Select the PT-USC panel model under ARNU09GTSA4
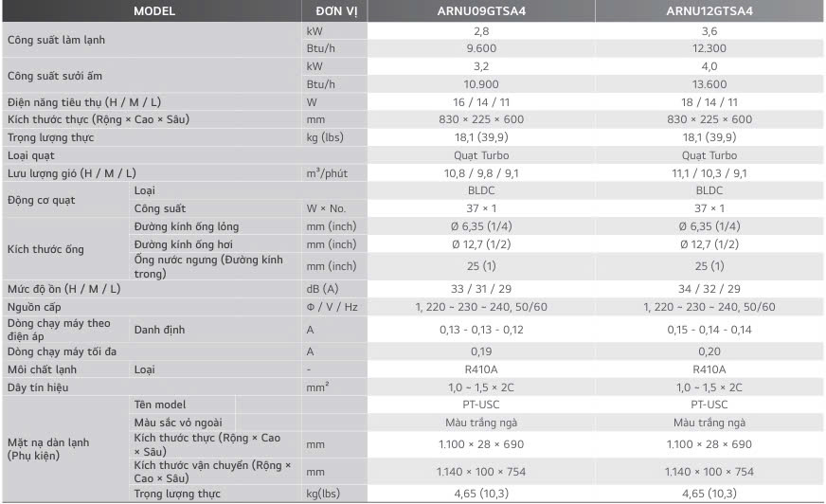Screen dimensions: 826x504 [481, 405]
